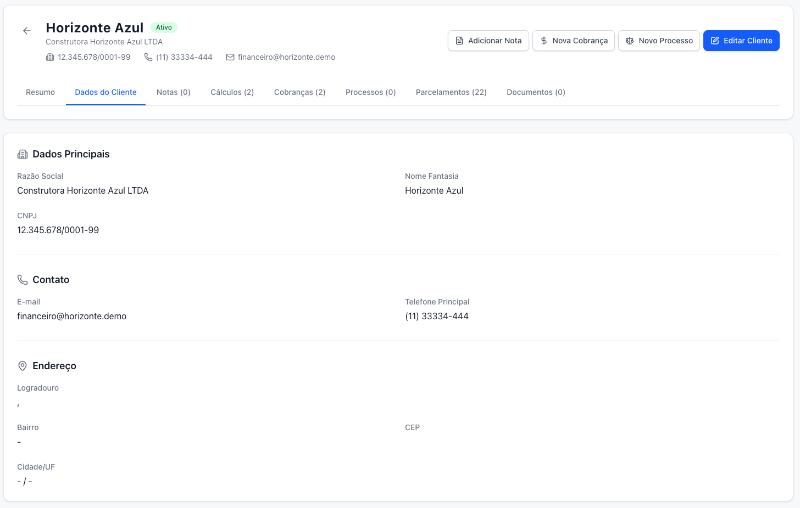This screenshot has width=800, height=508.
Task: Click the Novo Processo button
Action: click(658, 41)
